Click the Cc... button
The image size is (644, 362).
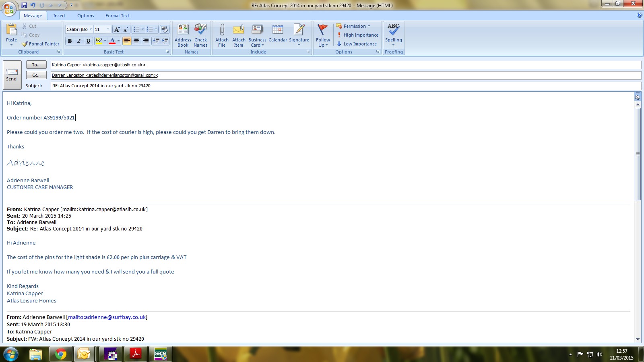pos(36,75)
